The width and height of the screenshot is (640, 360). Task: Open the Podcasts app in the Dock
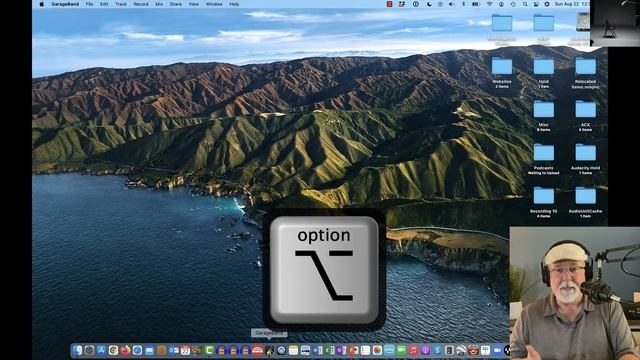pos(425,350)
